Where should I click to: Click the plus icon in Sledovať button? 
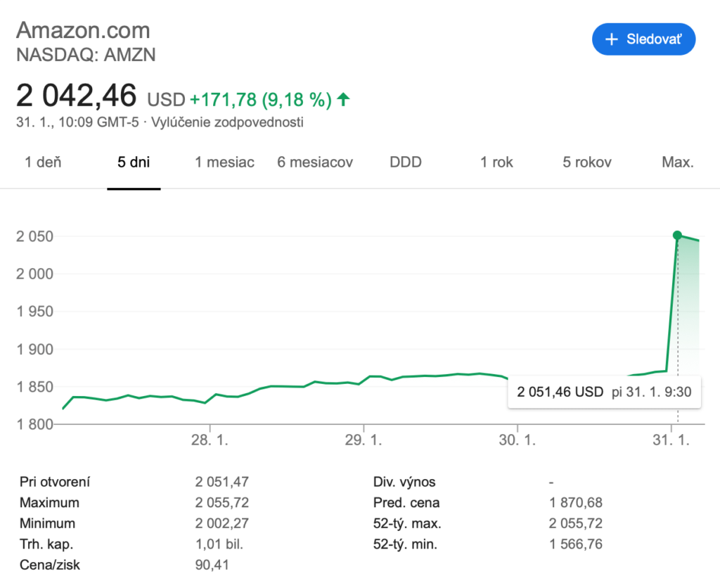tap(611, 39)
